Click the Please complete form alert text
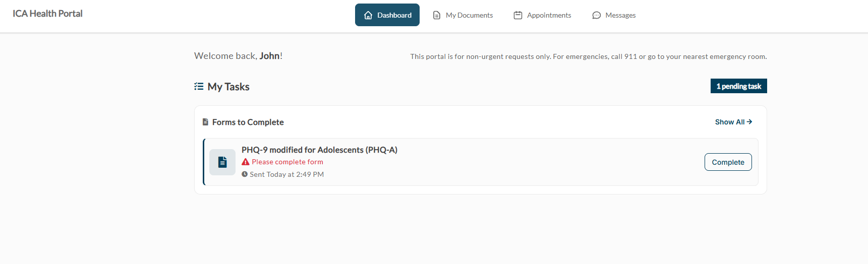Viewport: 868px width, 264px height. tap(287, 162)
